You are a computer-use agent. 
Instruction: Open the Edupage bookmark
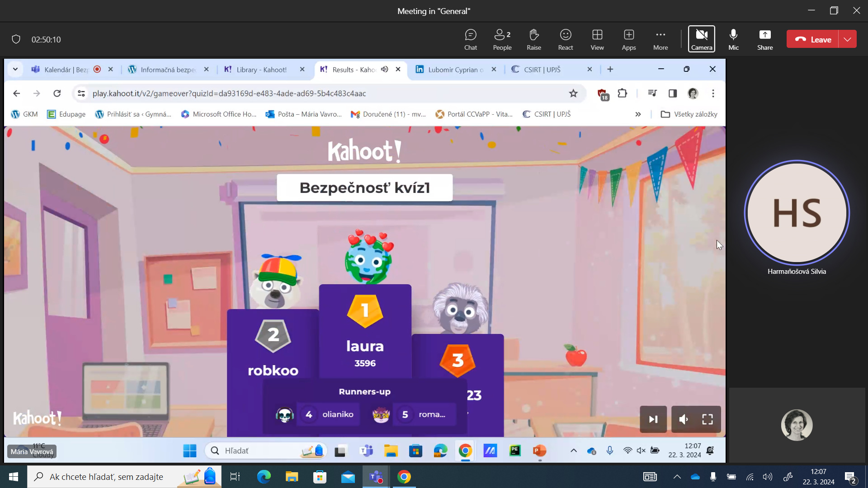tap(66, 114)
